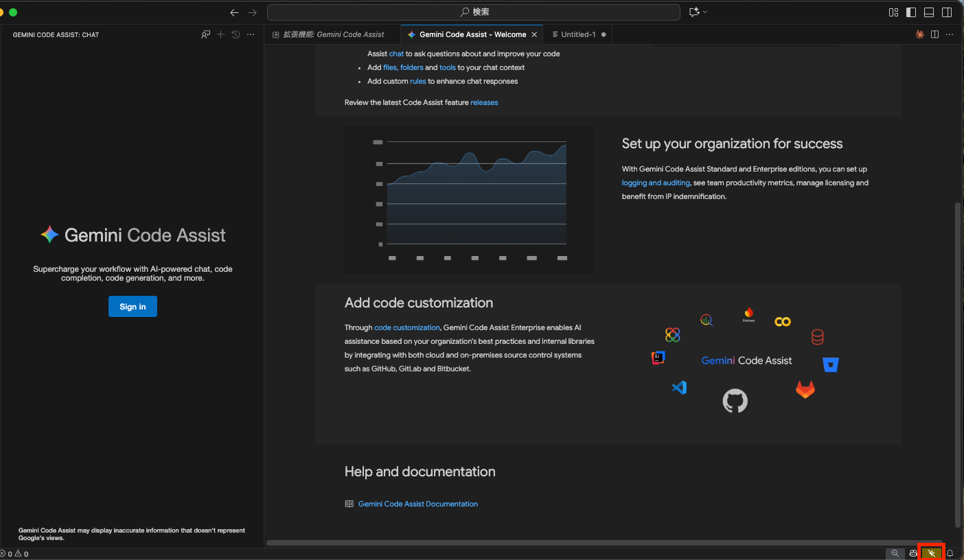The image size is (964, 560).
Task: Click the Claude icon in editor toolbar
Action: coord(919,34)
